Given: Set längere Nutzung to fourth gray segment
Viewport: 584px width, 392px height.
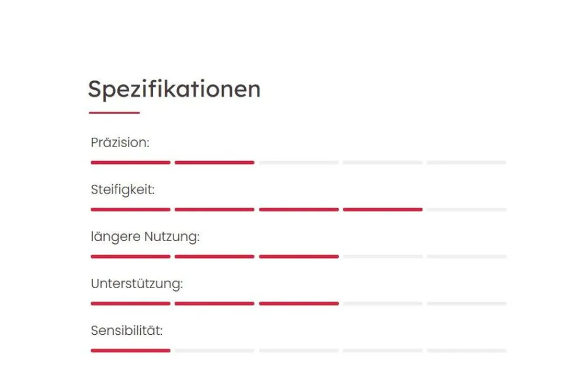Looking at the screenshot, I should pos(383,257).
